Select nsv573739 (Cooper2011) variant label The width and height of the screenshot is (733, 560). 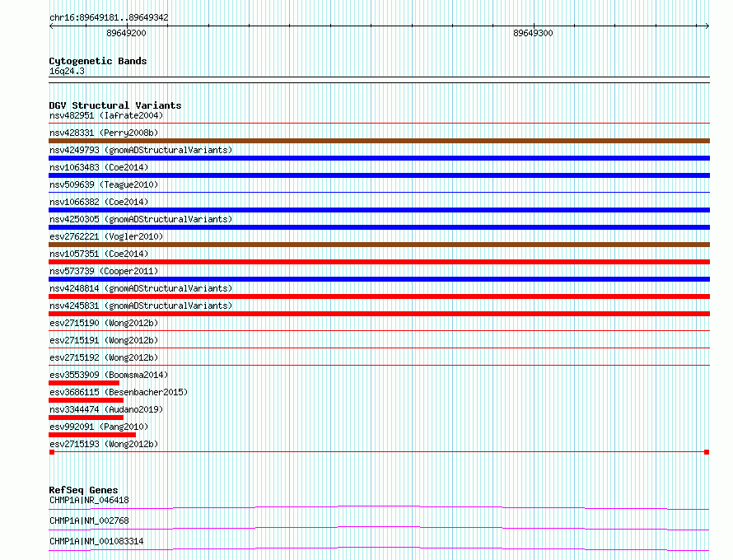pos(104,271)
